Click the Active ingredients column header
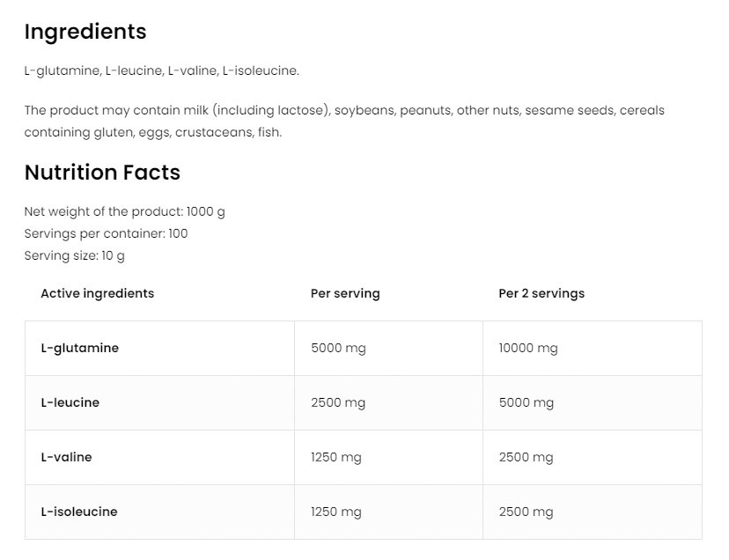The height and width of the screenshot is (560, 729). [97, 293]
